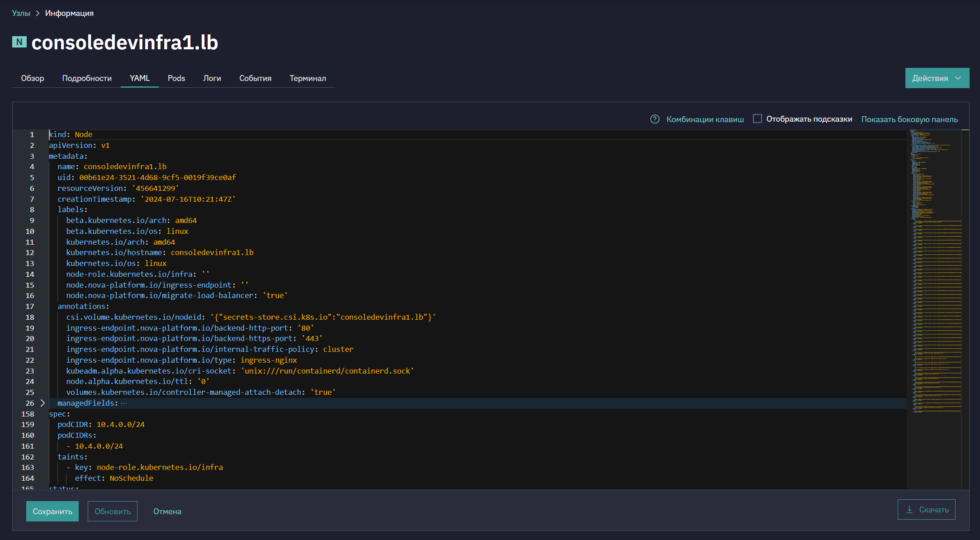The image size is (980, 540).
Task: Click Показать боковую панель link
Action: click(909, 119)
